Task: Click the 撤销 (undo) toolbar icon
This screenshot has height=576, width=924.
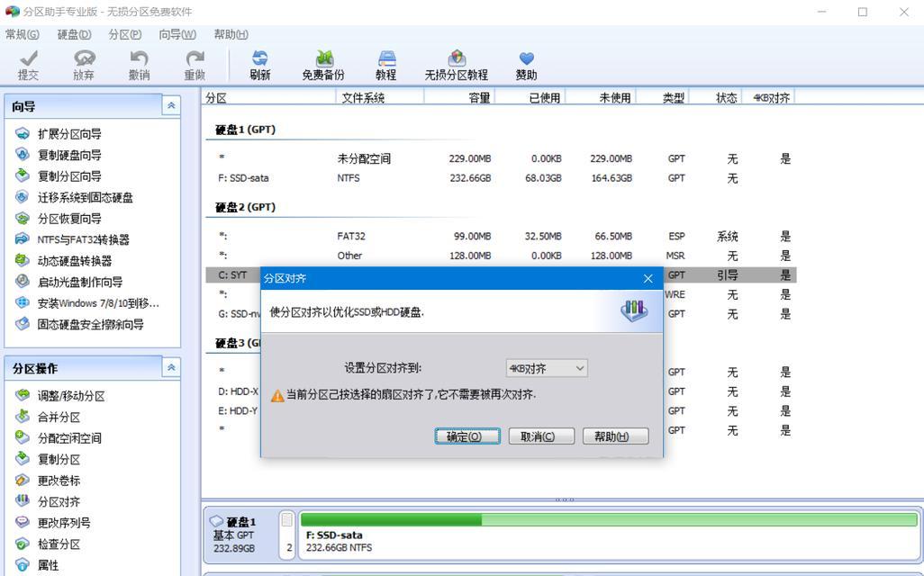Action: pos(139,65)
